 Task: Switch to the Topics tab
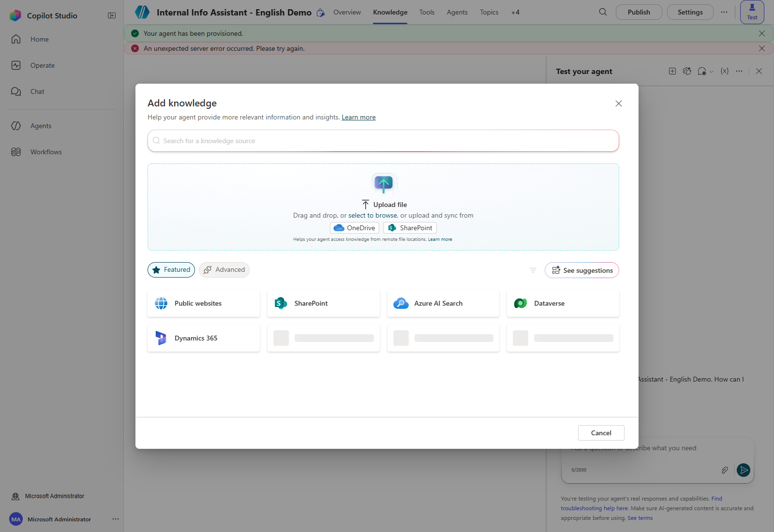[489, 12]
